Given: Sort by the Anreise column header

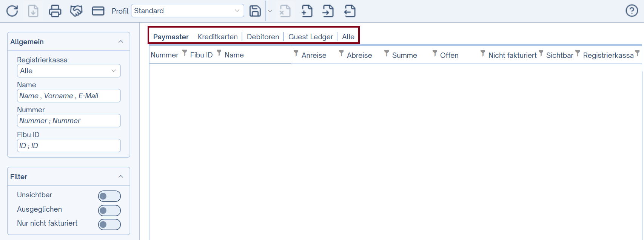Looking at the screenshot, I should pos(314,55).
